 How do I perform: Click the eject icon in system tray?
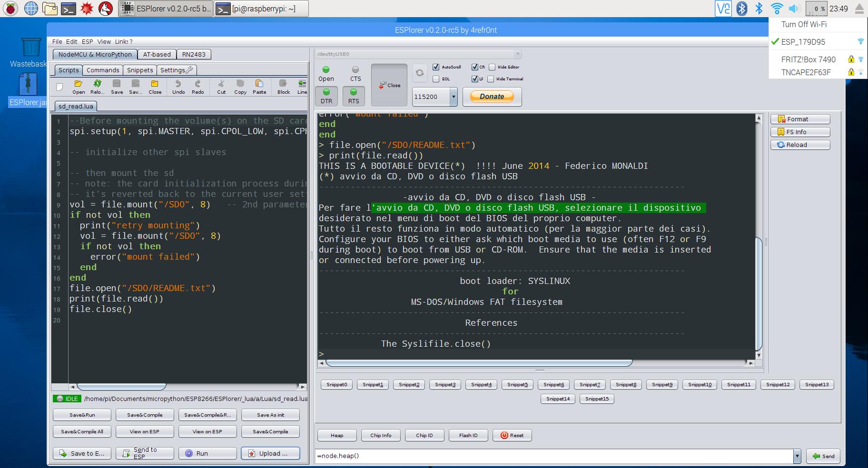tap(859, 8)
